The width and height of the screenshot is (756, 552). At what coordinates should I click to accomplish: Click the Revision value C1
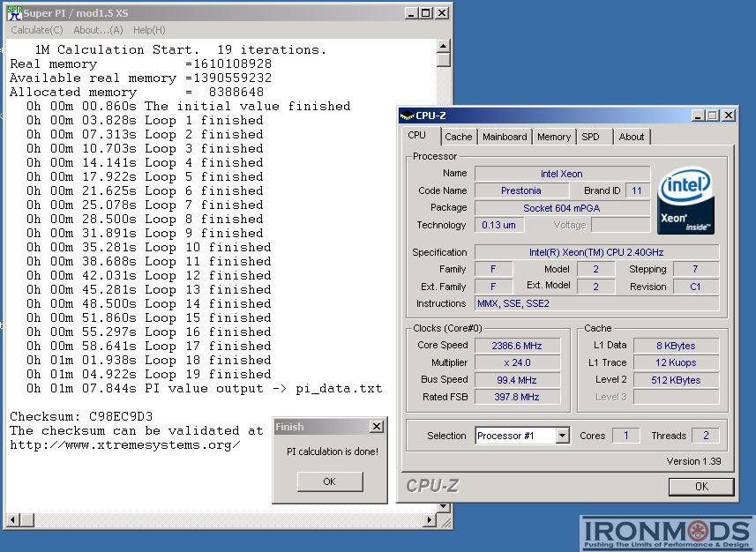point(696,287)
